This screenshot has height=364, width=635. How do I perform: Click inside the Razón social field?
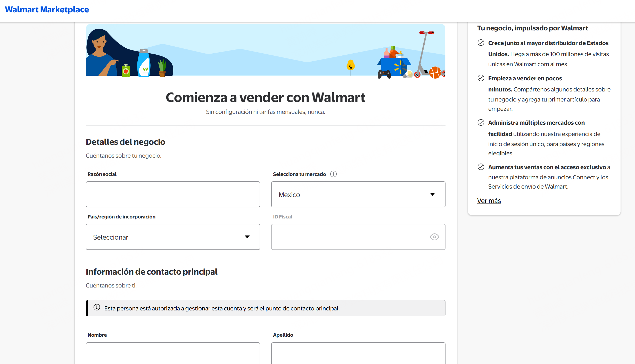(x=173, y=194)
